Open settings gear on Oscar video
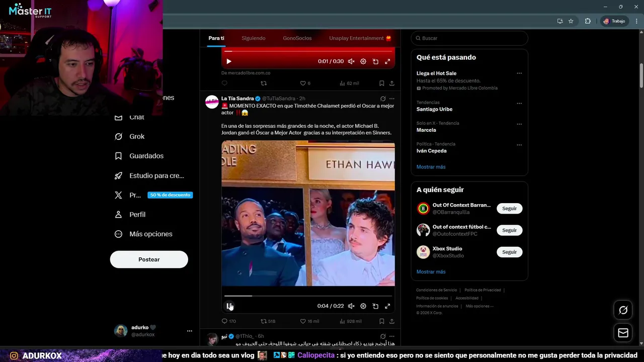644x362 pixels. coord(363,306)
